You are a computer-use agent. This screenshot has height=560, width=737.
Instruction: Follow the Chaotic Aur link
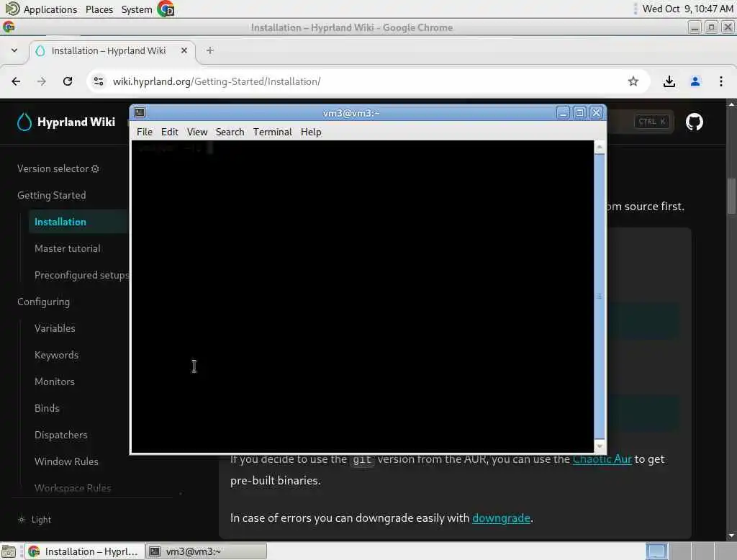pos(602,459)
